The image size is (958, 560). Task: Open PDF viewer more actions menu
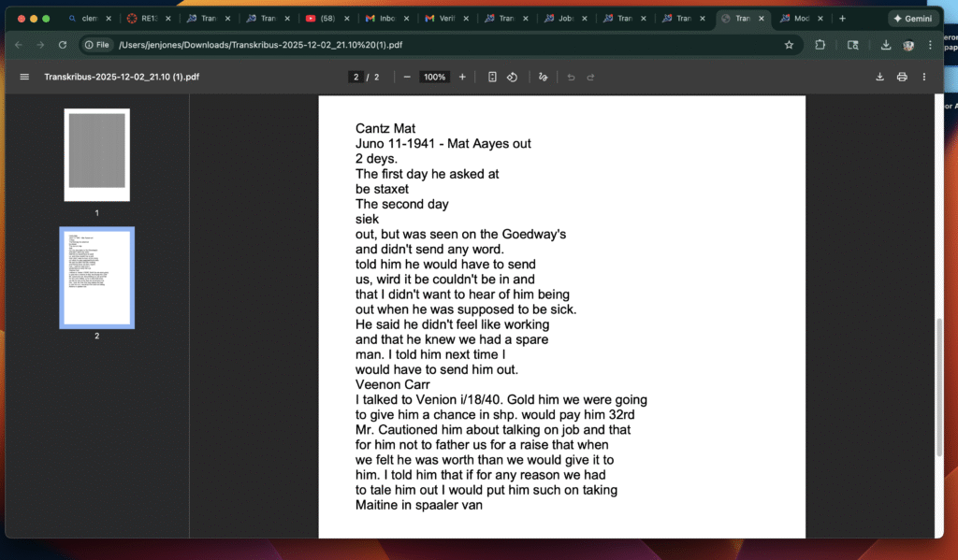pos(924,77)
